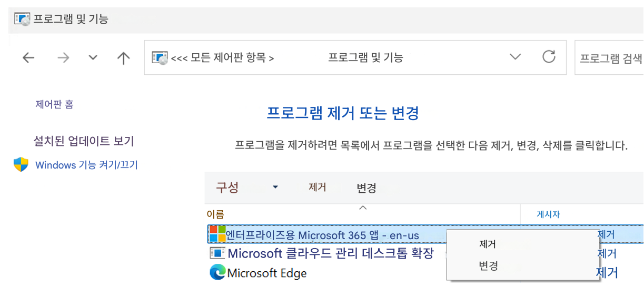
Task: Select '프로그램 및 기능' breadcrumb segment
Action: (x=365, y=57)
